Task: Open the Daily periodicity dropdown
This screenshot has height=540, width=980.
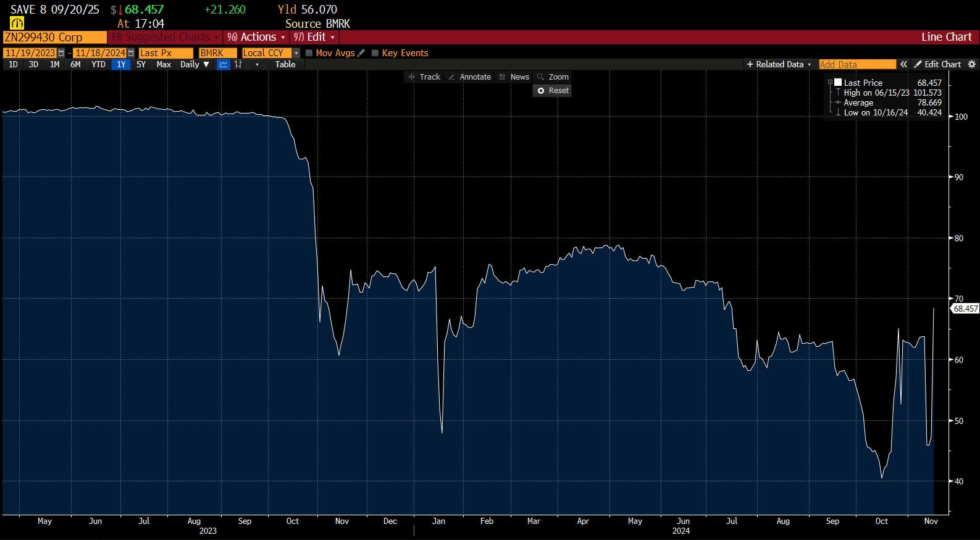Action: click(x=195, y=64)
